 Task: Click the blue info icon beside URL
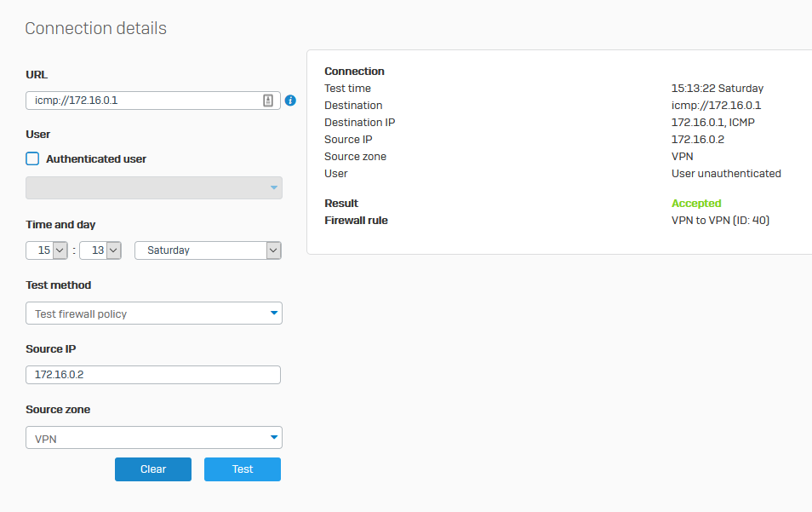tap(290, 101)
